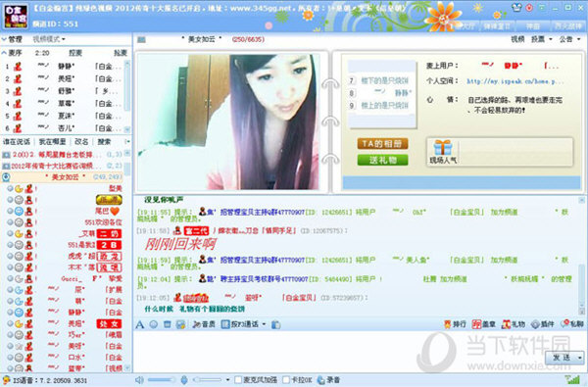
Task: Click the shirt skin icon in the title bar
Action: [x=516, y=7]
